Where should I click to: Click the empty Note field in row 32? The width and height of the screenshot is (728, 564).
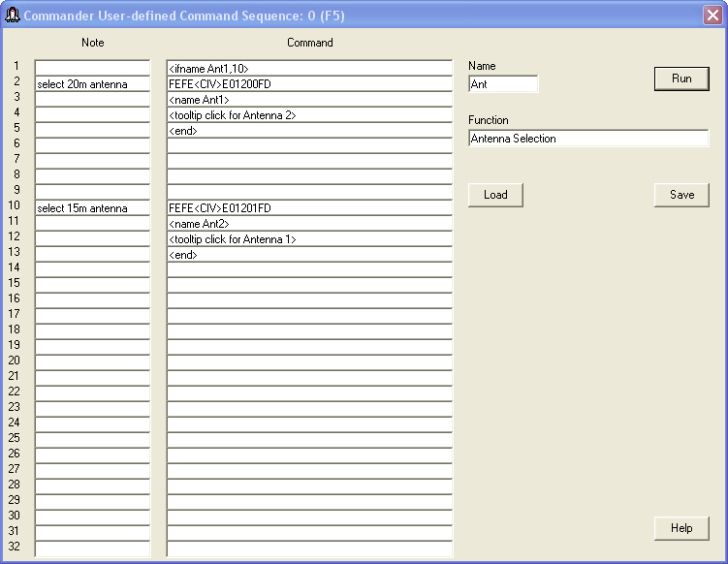(92, 549)
